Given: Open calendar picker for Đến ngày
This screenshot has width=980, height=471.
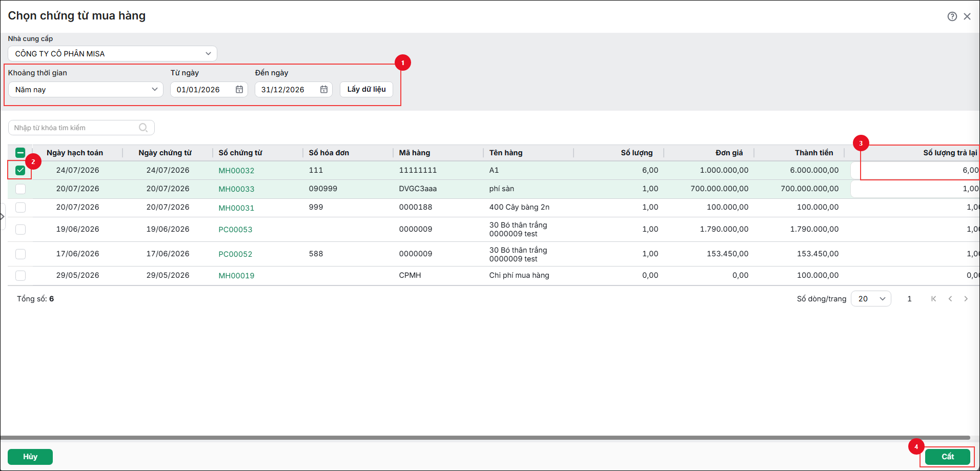Looking at the screenshot, I should click(x=324, y=90).
